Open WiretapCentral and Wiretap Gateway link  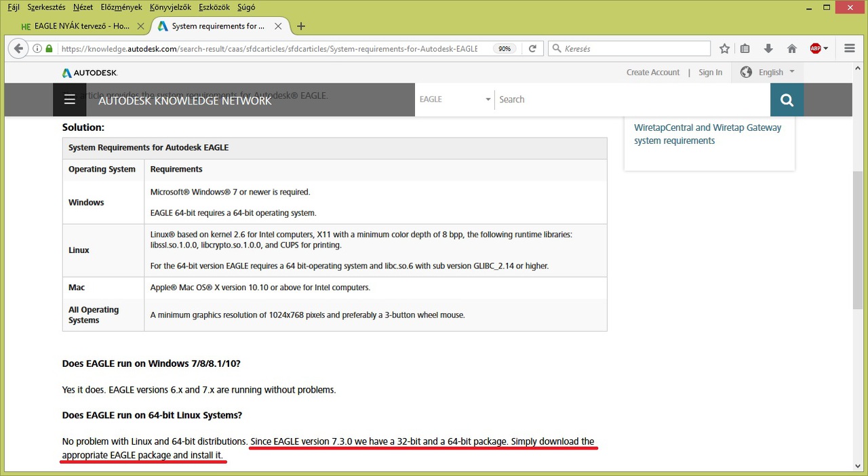tap(707, 134)
